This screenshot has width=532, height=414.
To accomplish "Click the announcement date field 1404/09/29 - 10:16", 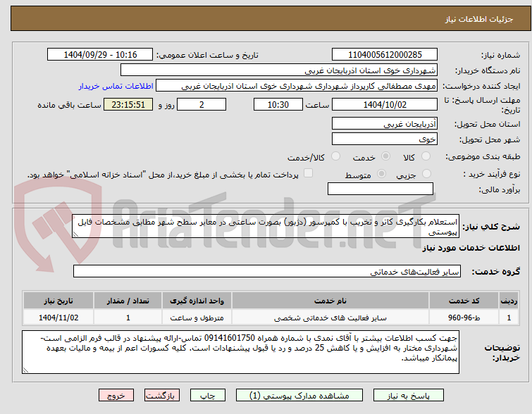I will click(100, 55).
